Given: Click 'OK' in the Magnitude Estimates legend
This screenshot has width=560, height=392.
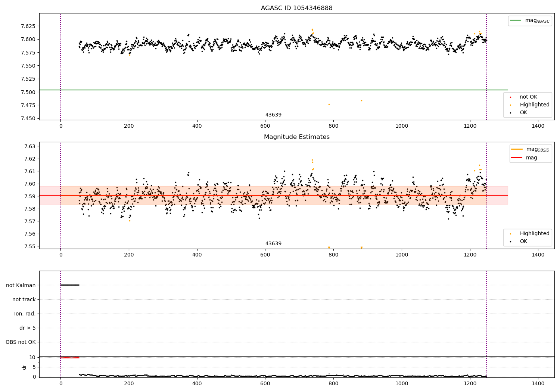Looking at the screenshot, I should 523,242.
